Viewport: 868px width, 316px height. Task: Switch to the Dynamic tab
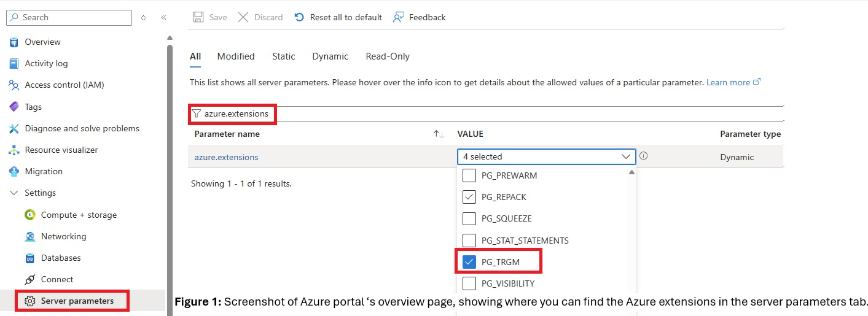coord(330,56)
